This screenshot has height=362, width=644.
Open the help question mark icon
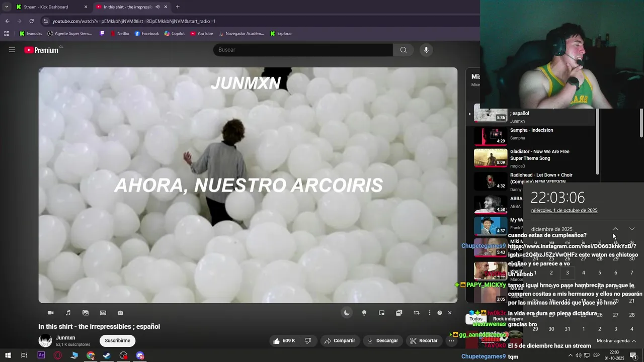tap(440, 313)
